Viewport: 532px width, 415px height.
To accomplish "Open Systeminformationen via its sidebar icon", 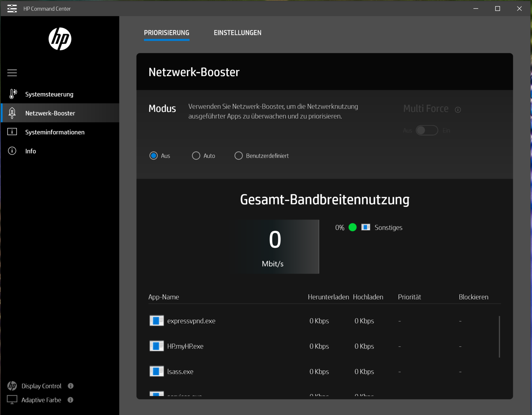I will (12, 132).
